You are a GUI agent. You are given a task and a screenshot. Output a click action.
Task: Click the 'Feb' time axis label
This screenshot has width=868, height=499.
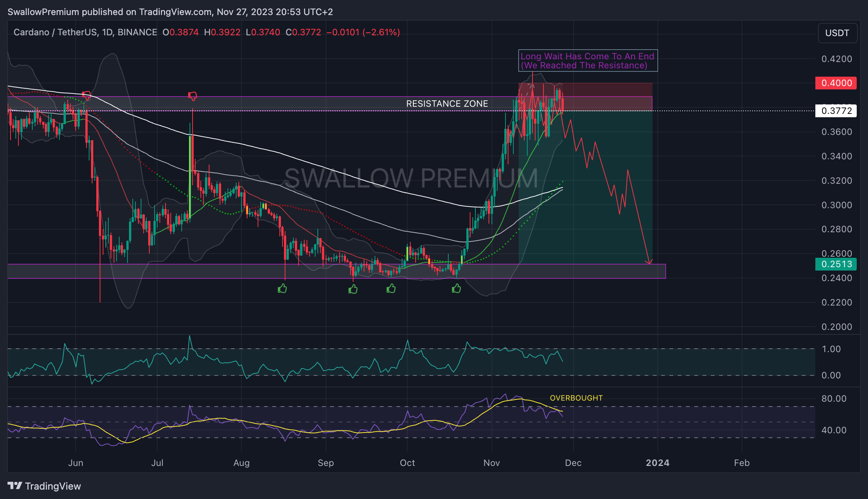(x=742, y=463)
